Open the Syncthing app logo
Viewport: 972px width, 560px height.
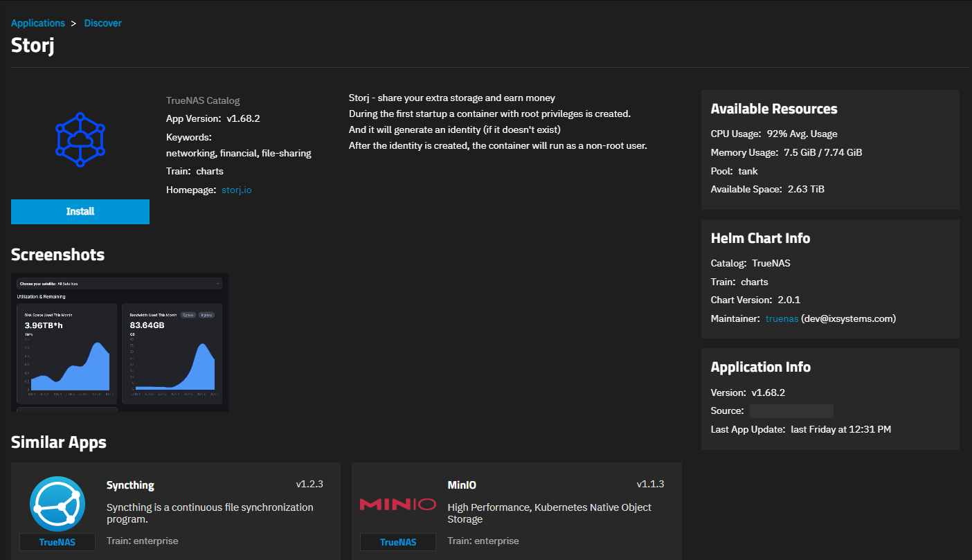(x=57, y=504)
